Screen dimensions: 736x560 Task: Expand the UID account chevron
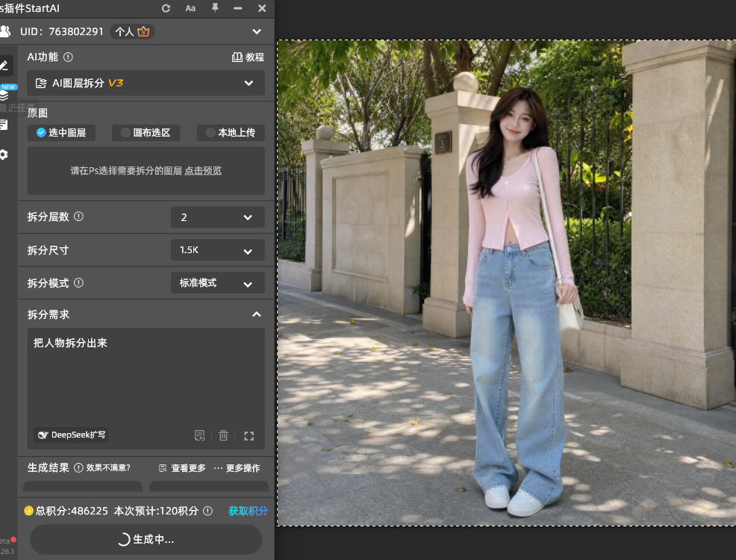pyautogui.click(x=257, y=31)
